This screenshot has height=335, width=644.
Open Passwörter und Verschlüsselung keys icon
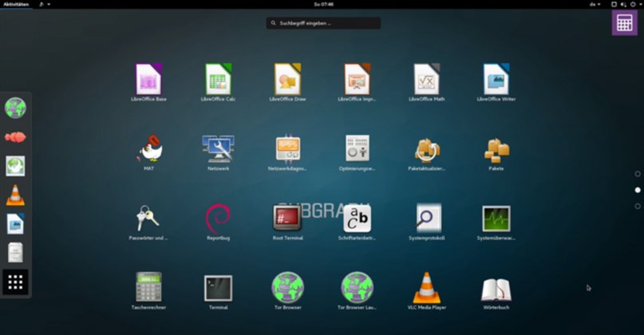(148, 222)
